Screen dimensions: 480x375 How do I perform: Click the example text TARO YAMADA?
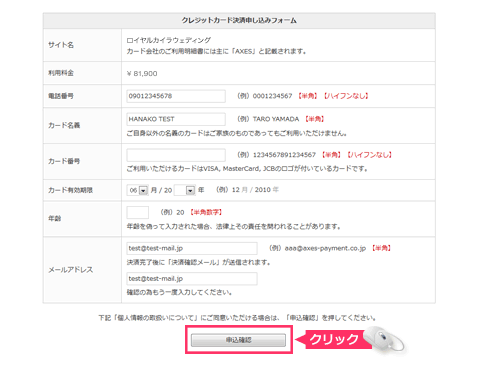click(276, 119)
